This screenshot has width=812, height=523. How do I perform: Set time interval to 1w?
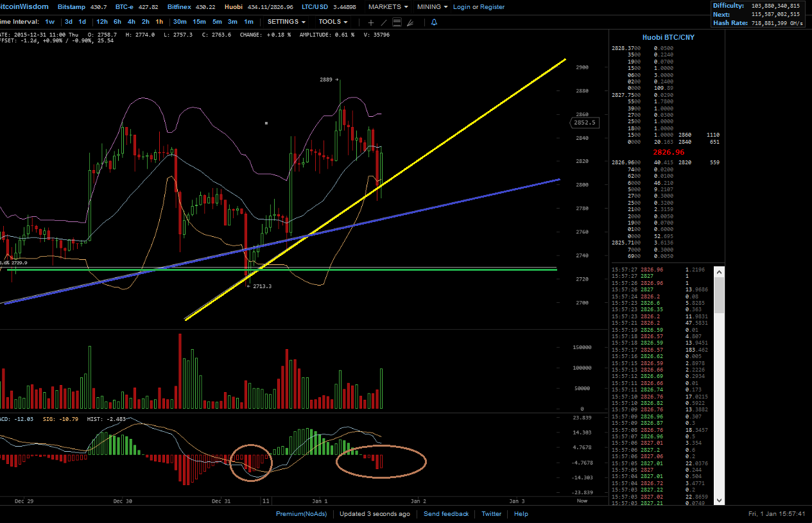[x=49, y=22]
